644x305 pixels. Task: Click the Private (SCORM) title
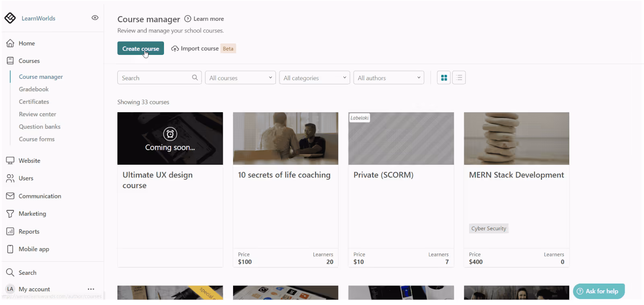point(383,175)
